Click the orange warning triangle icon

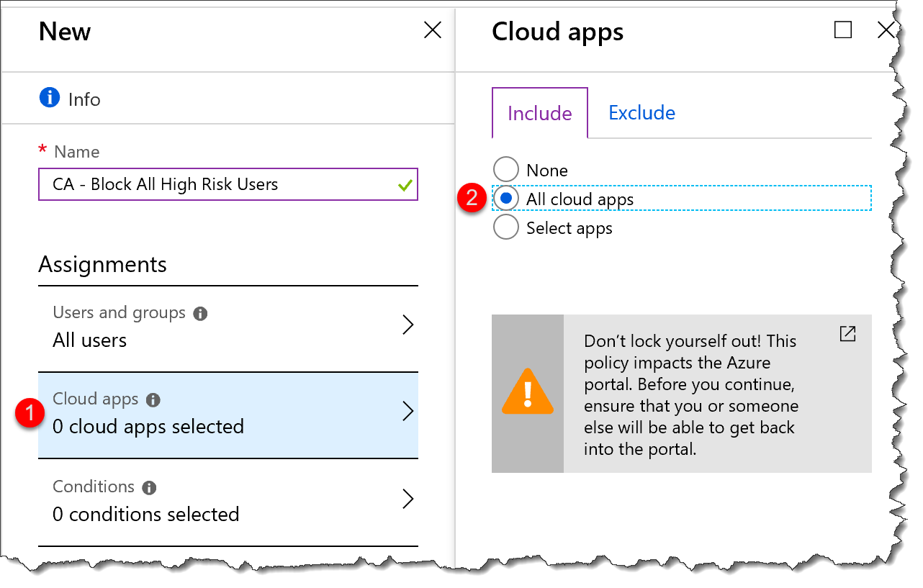pyautogui.click(x=529, y=392)
